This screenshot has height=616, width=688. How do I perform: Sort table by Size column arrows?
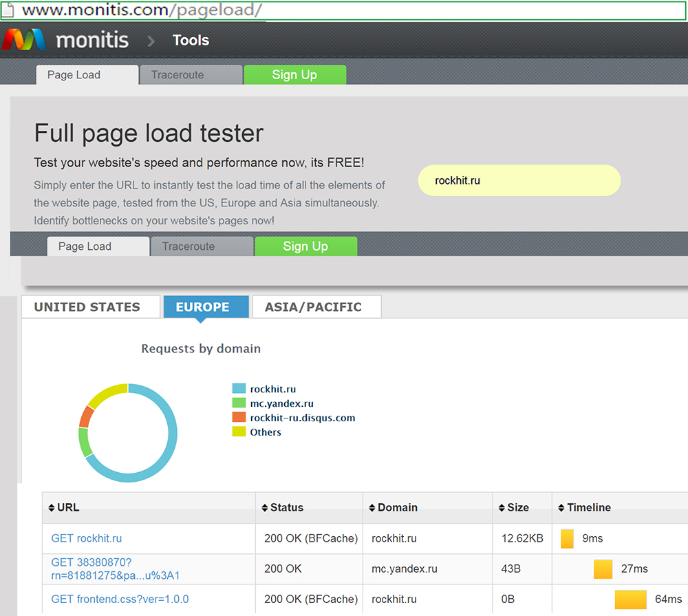coord(502,508)
